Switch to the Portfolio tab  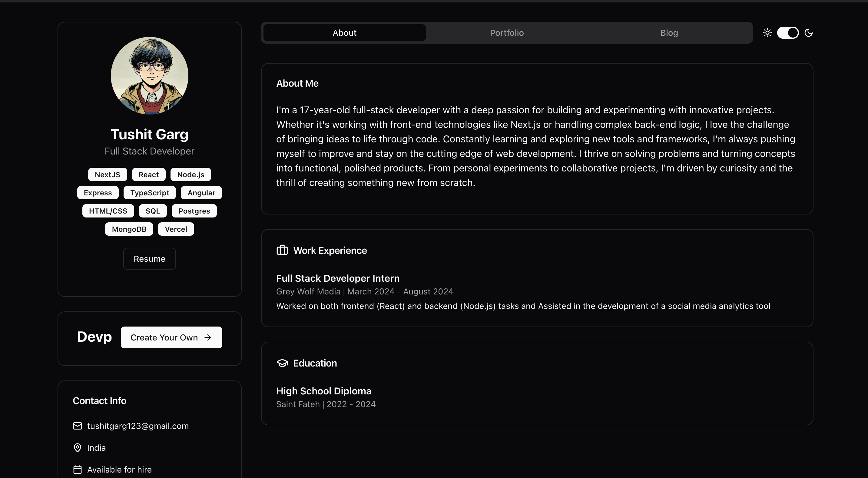[506, 33]
